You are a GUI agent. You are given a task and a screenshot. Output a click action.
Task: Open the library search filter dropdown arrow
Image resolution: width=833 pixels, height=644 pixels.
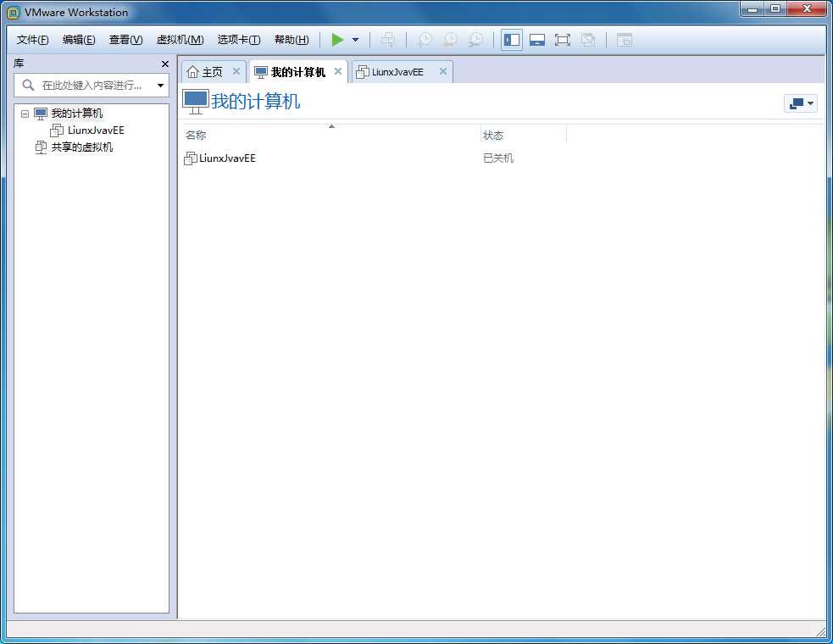click(x=160, y=85)
